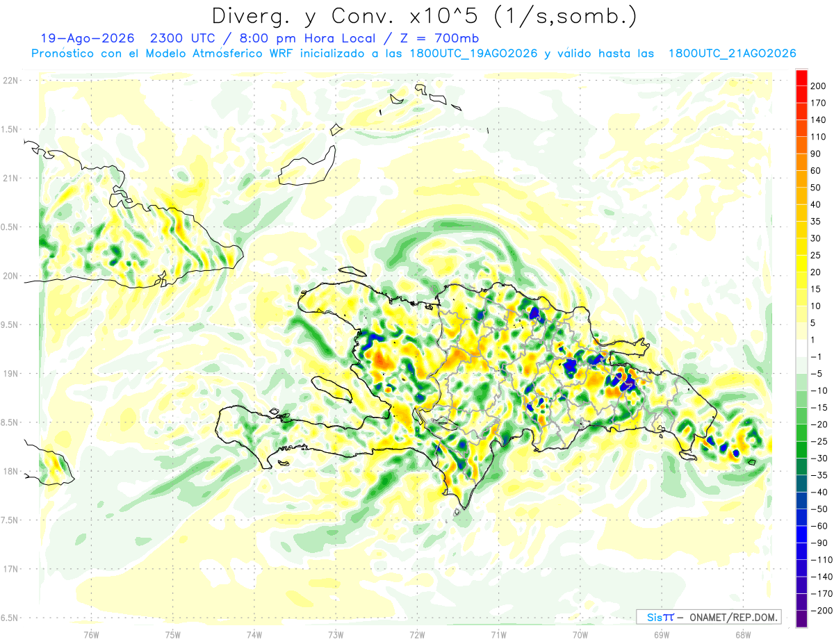Click the -10 value on the color scale
The width and height of the screenshot is (834, 644).
pyautogui.click(x=818, y=391)
